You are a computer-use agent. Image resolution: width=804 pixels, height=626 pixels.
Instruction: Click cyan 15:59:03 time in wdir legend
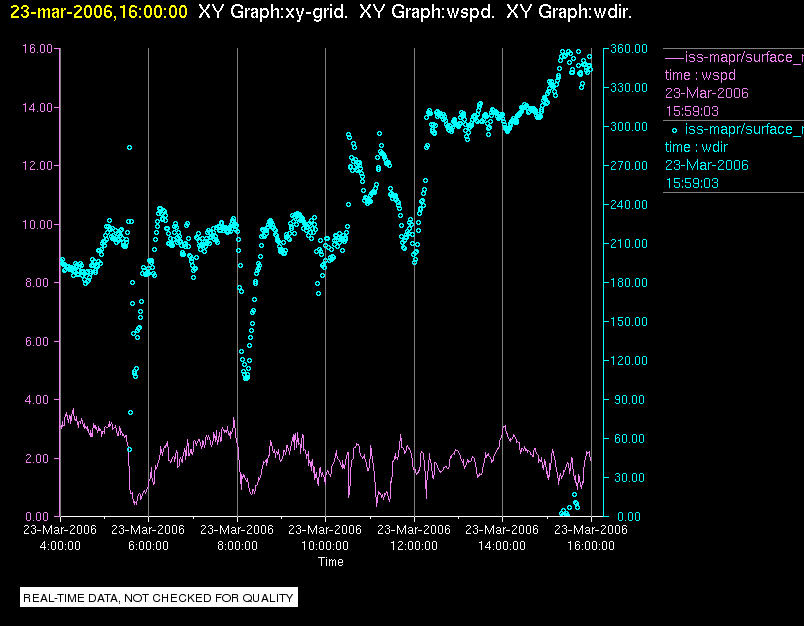(692, 183)
